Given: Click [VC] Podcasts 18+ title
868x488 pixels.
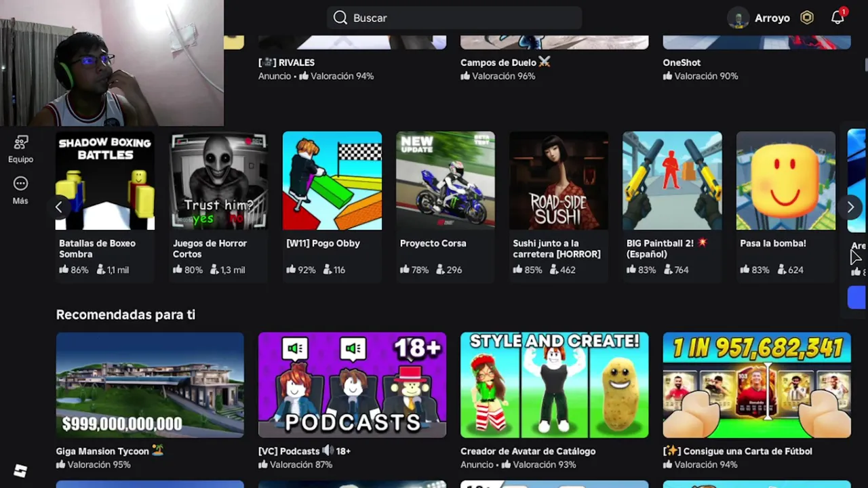Looking at the screenshot, I should 304,451.
